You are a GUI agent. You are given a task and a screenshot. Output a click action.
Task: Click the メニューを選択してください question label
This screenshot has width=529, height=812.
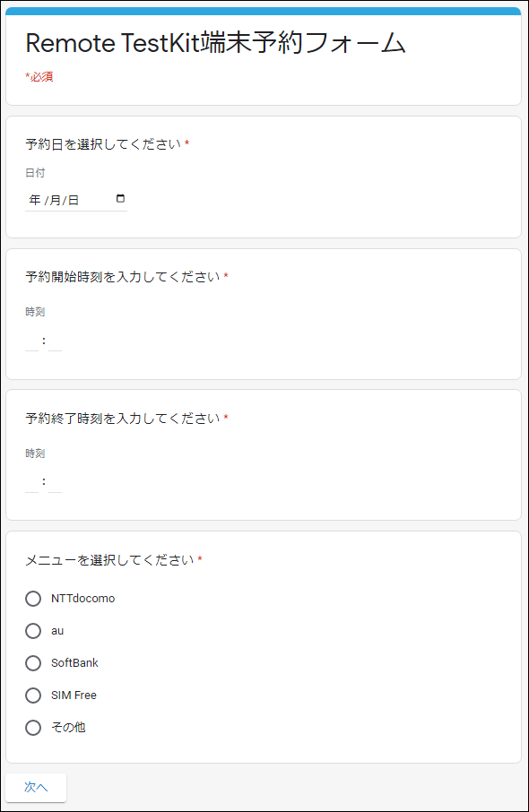coord(109,560)
